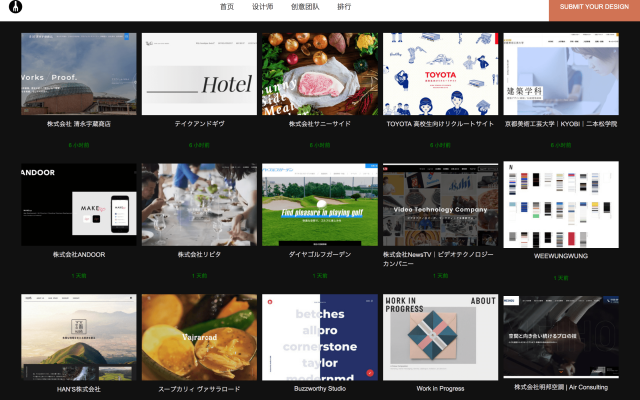Open the Vajraroad curry thumbnail
This screenshot has height=400, width=640.
[x=199, y=337]
